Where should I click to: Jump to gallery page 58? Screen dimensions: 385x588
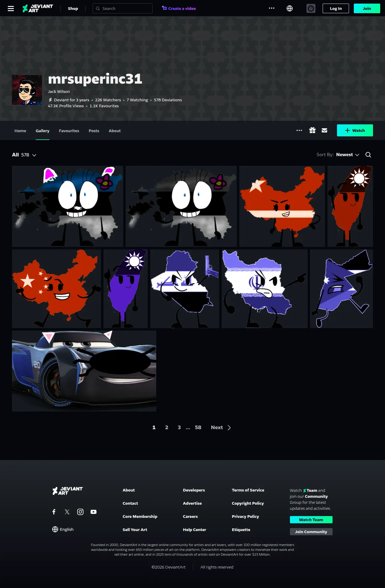coord(198,427)
